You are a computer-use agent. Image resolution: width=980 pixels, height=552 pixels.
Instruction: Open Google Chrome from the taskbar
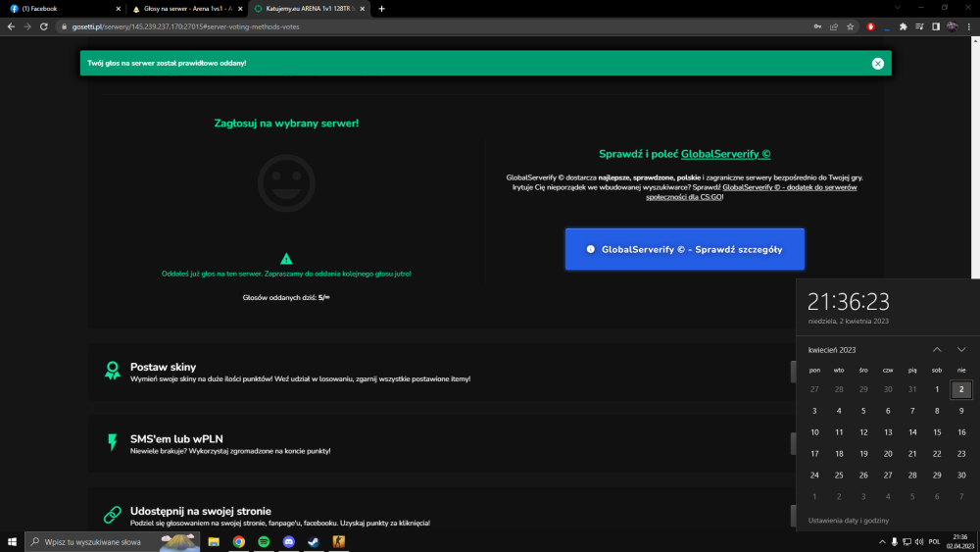[239, 541]
